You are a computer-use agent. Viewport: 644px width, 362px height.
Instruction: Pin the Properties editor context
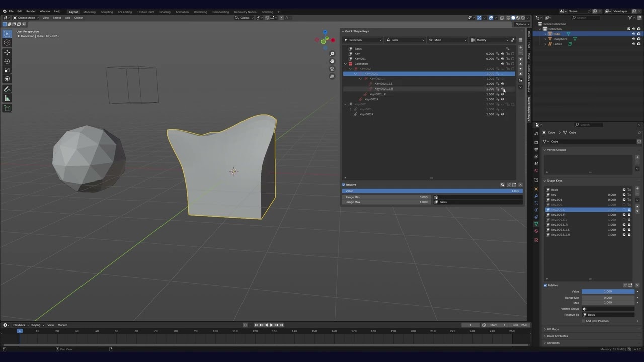pyautogui.click(x=639, y=132)
